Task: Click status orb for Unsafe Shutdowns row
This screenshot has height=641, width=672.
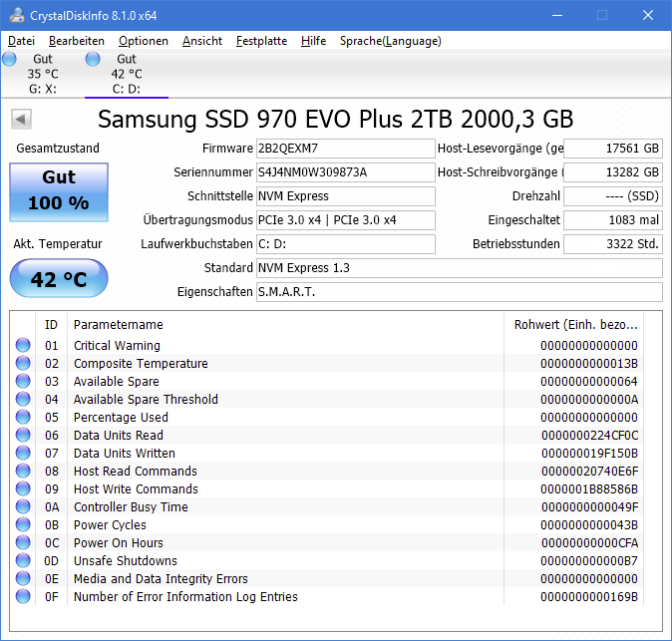Action: pos(23,561)
